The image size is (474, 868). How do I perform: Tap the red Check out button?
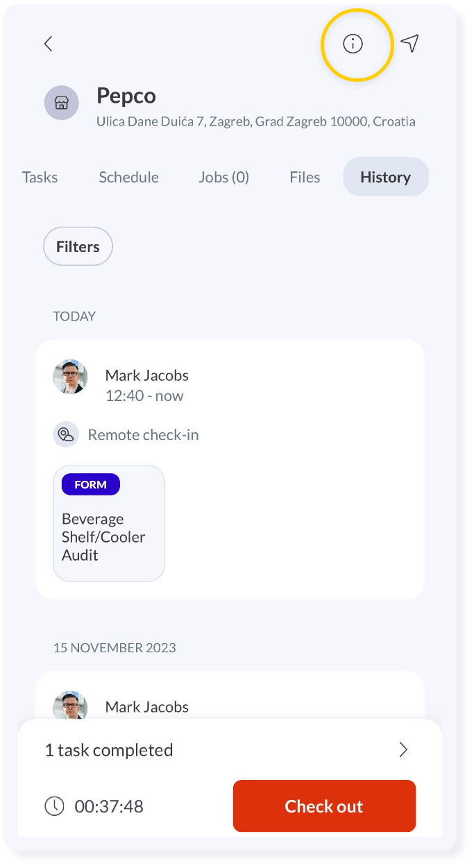[324, 806]
